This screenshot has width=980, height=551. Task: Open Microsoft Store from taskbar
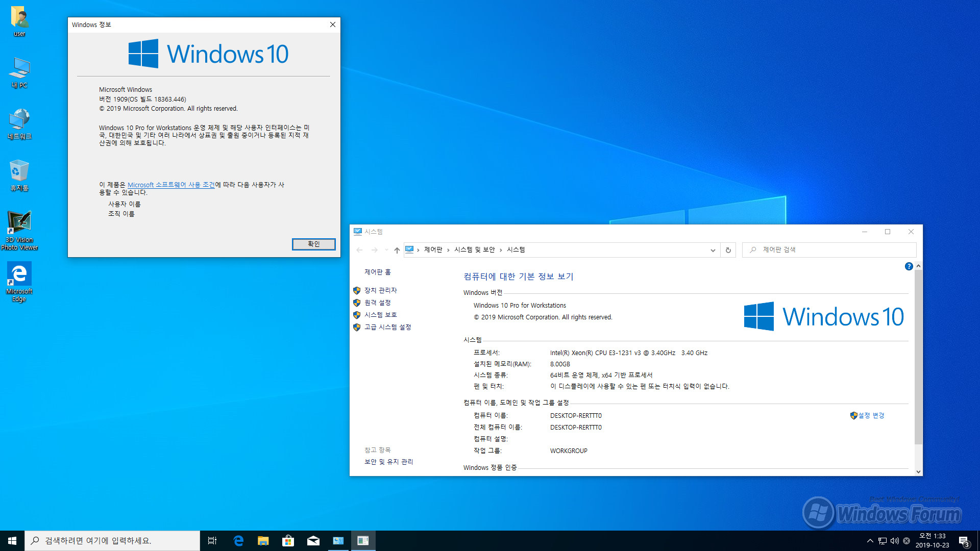(x=288, y=541)
